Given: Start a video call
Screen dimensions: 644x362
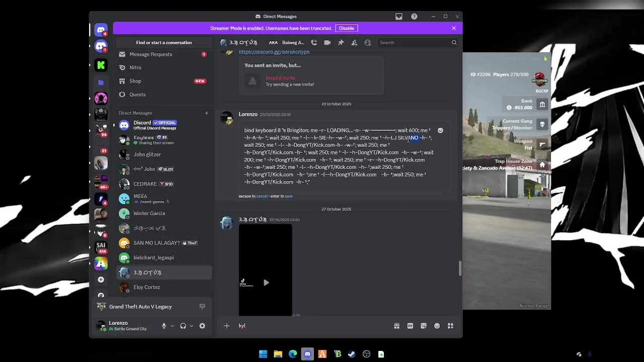Looking at the screenshot, I should click(x=328, y=43).
